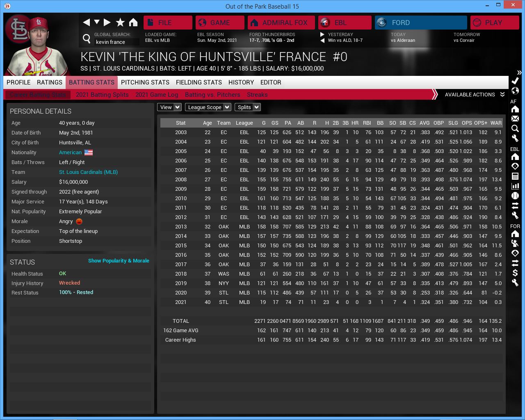Screen dimensions: 525x420
Task: Click the wrench icon under AF
Action: 515,138
